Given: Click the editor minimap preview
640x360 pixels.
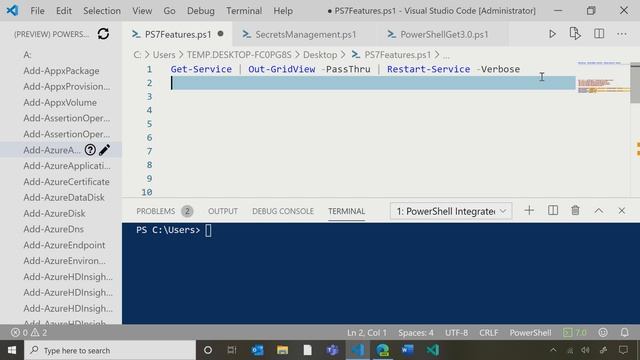Looking at the screenshot, I should [603, 78].
